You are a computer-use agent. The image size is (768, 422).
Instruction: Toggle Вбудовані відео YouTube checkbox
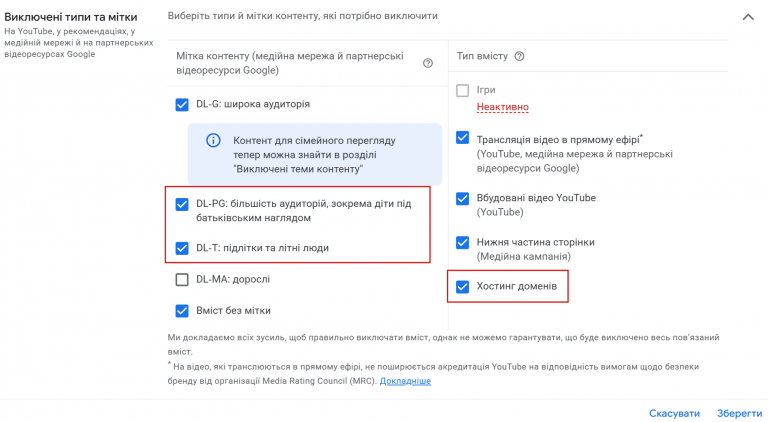[x=462, y=198]
